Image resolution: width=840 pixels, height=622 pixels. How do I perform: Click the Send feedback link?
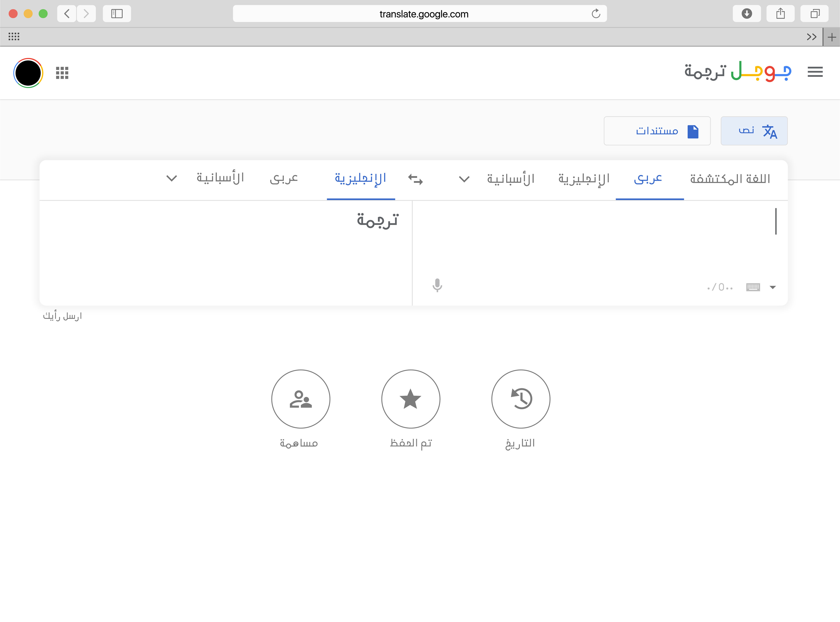pyautogui.click(x=63, y=316)
